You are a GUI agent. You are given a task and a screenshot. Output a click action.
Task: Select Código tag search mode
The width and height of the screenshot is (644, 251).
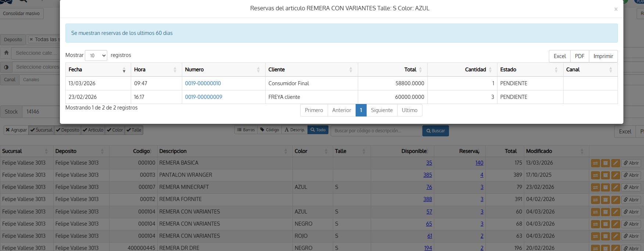click(x=269, y=130)
